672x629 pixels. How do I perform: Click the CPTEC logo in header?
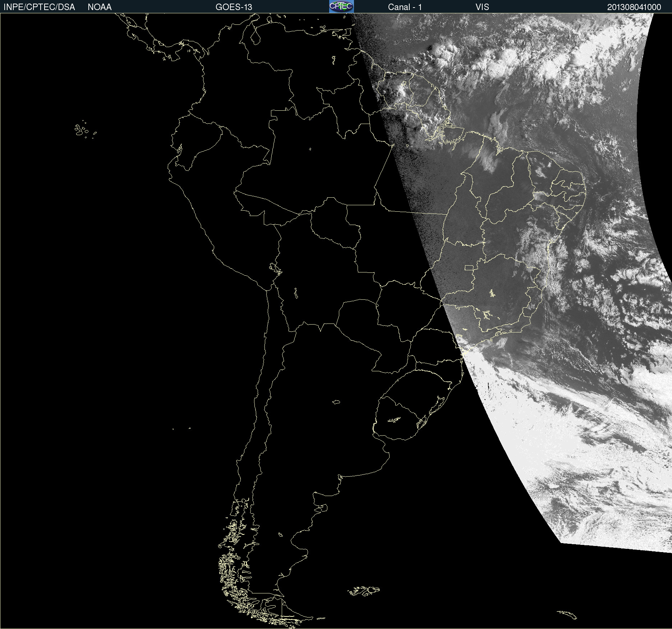[341, 6]
